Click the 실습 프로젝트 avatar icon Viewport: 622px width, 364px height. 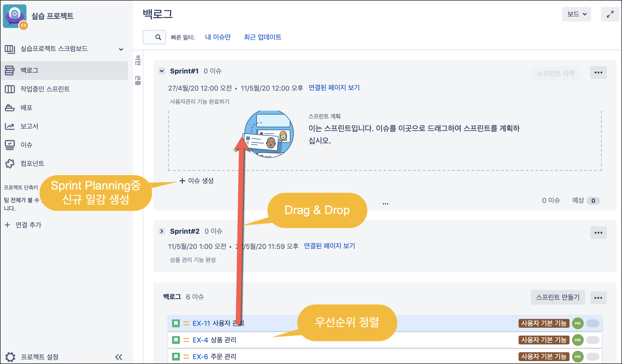pos(15,16)
